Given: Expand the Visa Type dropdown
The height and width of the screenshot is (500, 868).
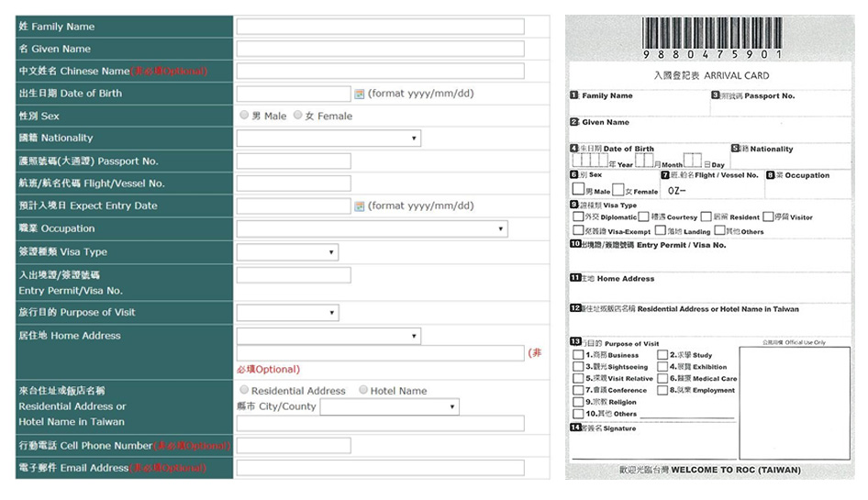Looking at the screenshot, I should click(287, 252).
